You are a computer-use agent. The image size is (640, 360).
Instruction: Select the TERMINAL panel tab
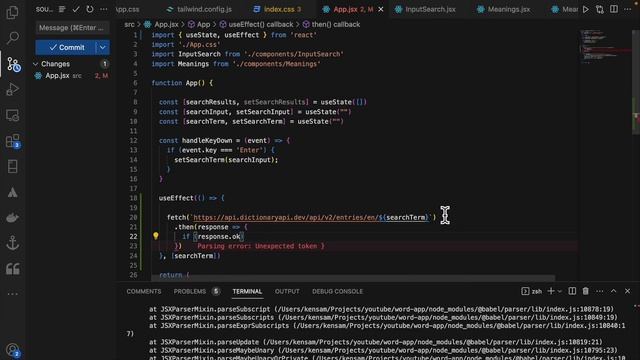[x=247, y=291]
